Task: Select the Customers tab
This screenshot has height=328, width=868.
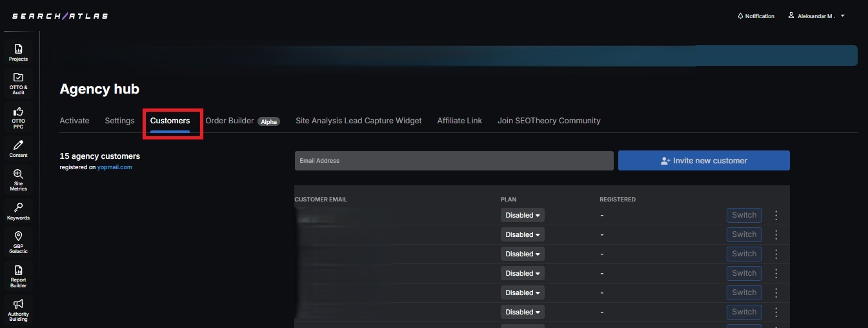Action: click(x=170, y=121)
